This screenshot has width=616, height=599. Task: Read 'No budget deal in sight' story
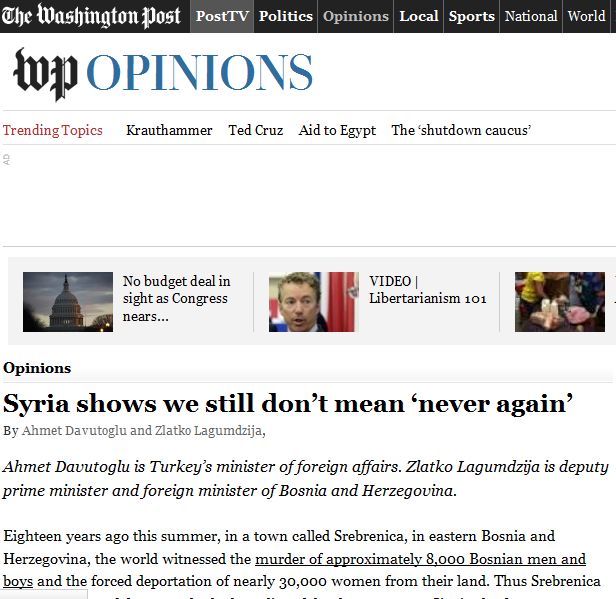click(x=176, y=298)
